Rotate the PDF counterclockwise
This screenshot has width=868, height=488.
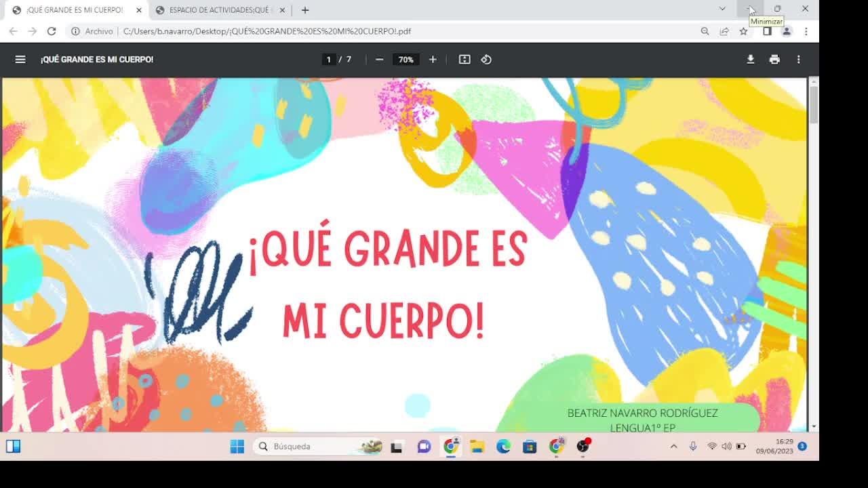point(486,60)
